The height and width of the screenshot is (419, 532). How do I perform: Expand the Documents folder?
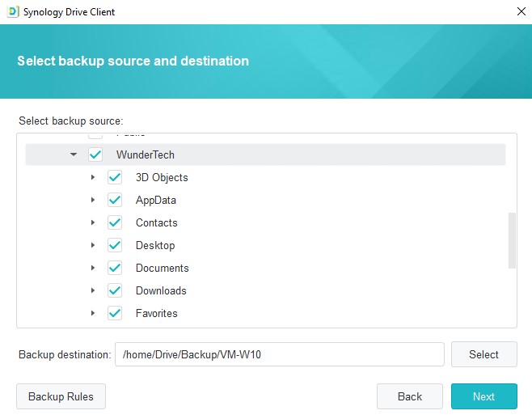(x=93, y=268)
